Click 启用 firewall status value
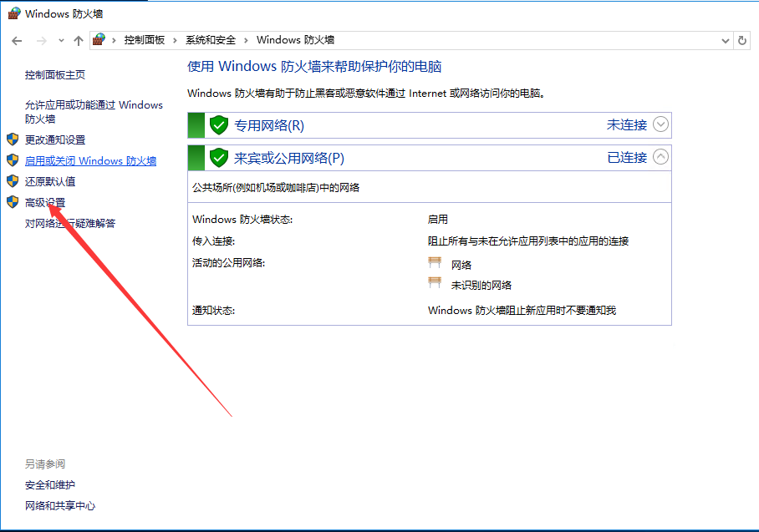This screenshot has height=532, width=759. [x=437, y=219]
